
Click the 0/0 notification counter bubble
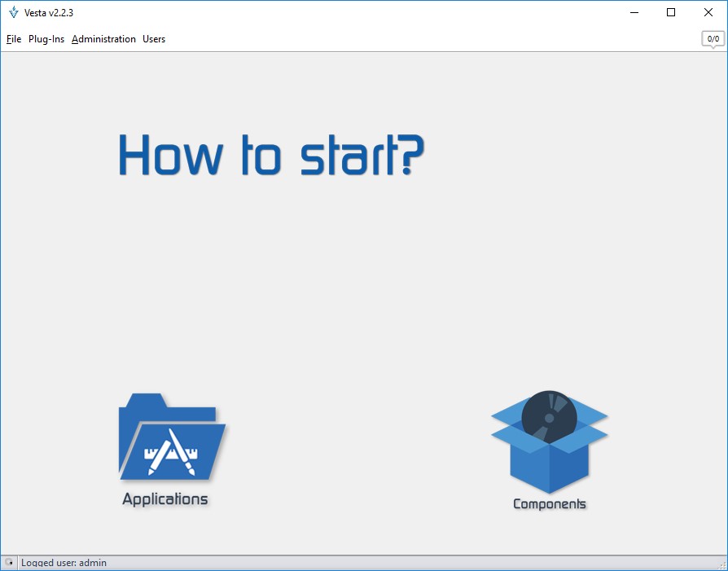point(713,38)
